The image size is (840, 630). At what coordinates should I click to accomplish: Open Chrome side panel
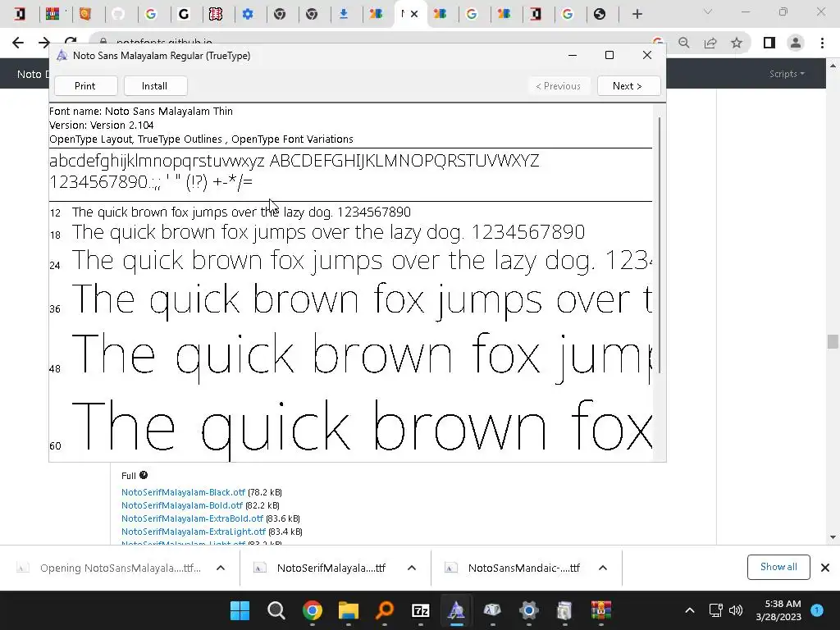pyautogui.click(x=769, y=43)
